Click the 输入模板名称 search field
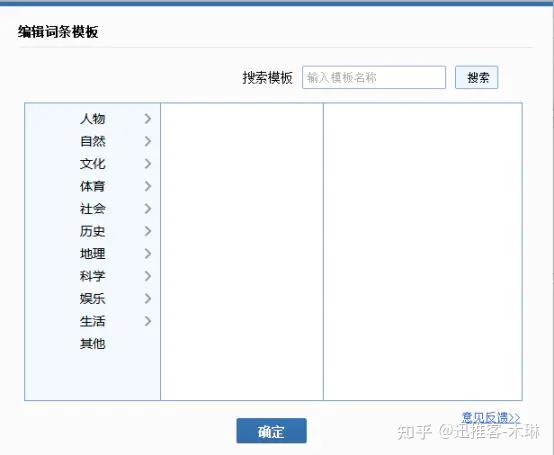The width and height of the screenshot is (554, 455). point(374,77)
